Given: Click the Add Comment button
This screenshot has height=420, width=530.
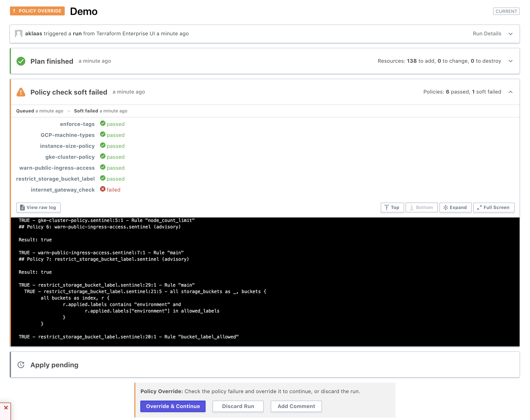Looking at the screenshot, I should click(x=296, y=406).
